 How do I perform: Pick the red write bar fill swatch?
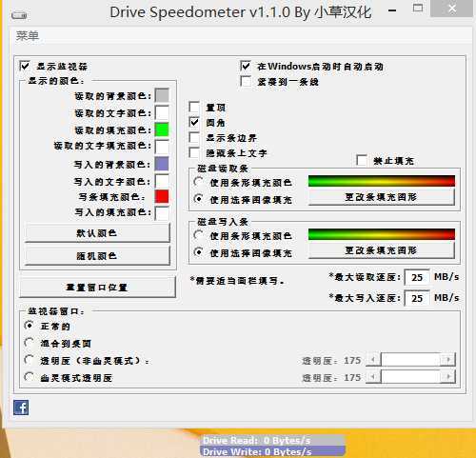click(x=162, y=196)
